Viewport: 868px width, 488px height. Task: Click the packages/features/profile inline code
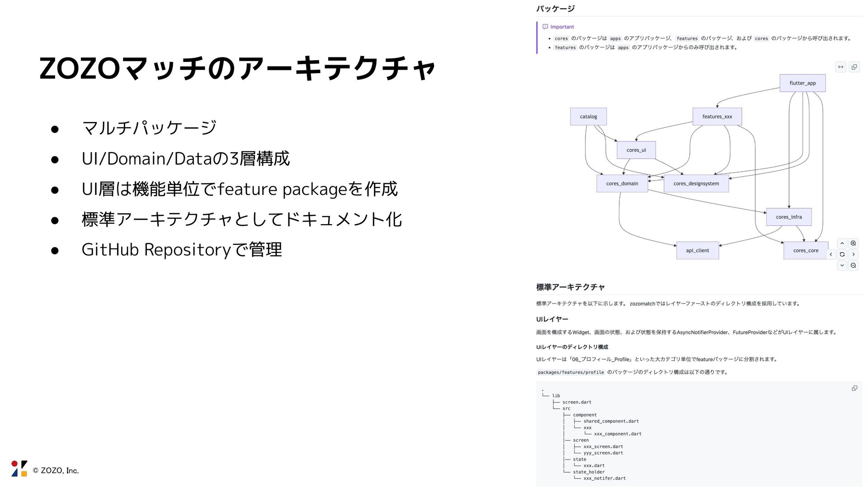pyautogui.click(x=571, y=372)
